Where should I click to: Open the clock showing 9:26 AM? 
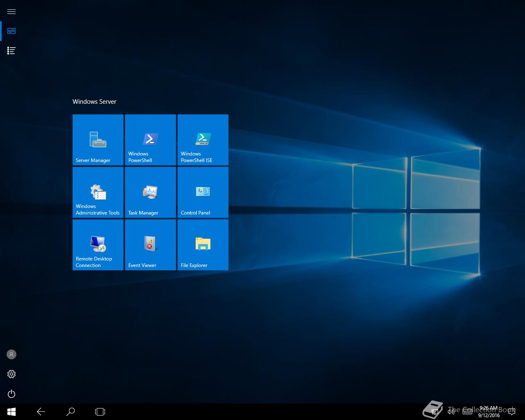click(x=489, y=412)
